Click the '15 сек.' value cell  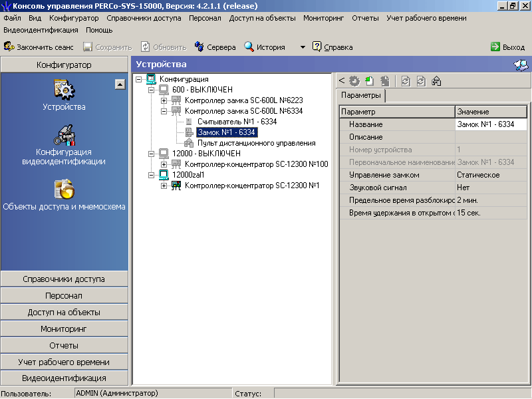(x=491, y=213)
